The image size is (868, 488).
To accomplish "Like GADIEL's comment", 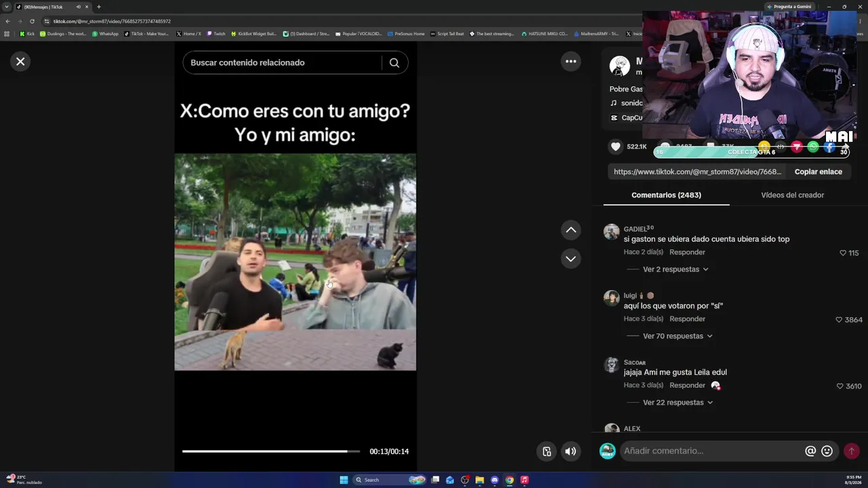I will pyautogui.click(x=843, y=253).
